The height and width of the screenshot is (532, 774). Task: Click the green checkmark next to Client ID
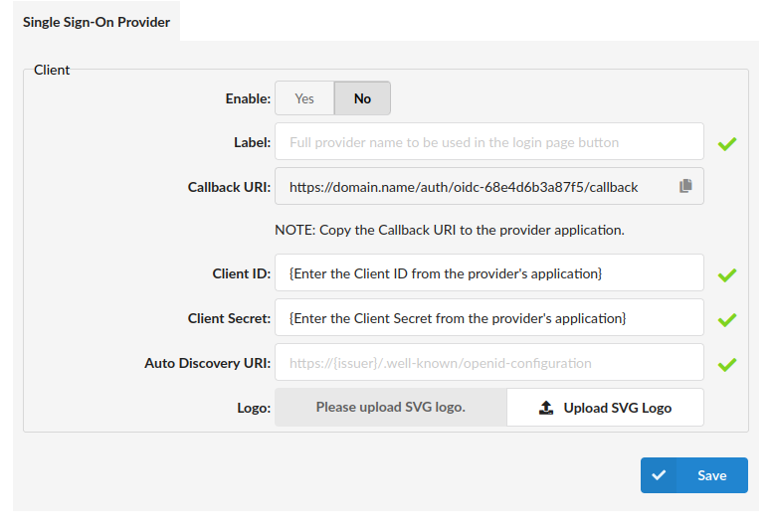727,275
